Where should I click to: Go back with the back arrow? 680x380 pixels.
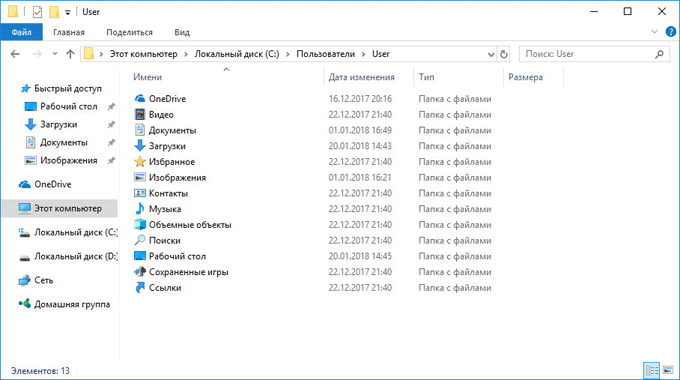(x=15, y=54)
